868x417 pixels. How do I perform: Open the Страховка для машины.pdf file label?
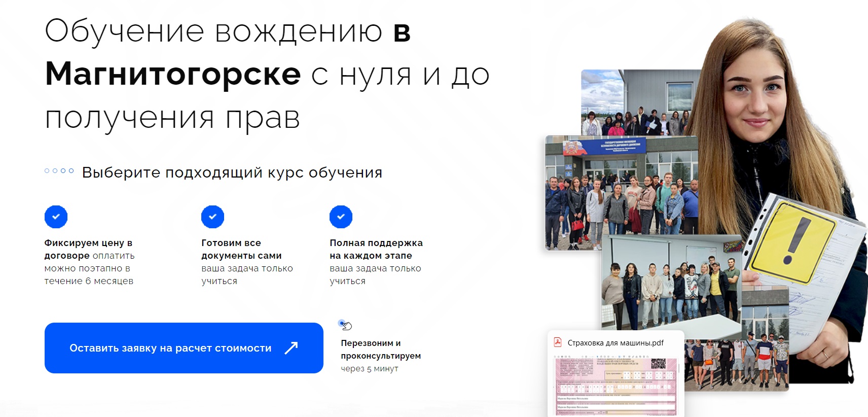click(616, 343)
